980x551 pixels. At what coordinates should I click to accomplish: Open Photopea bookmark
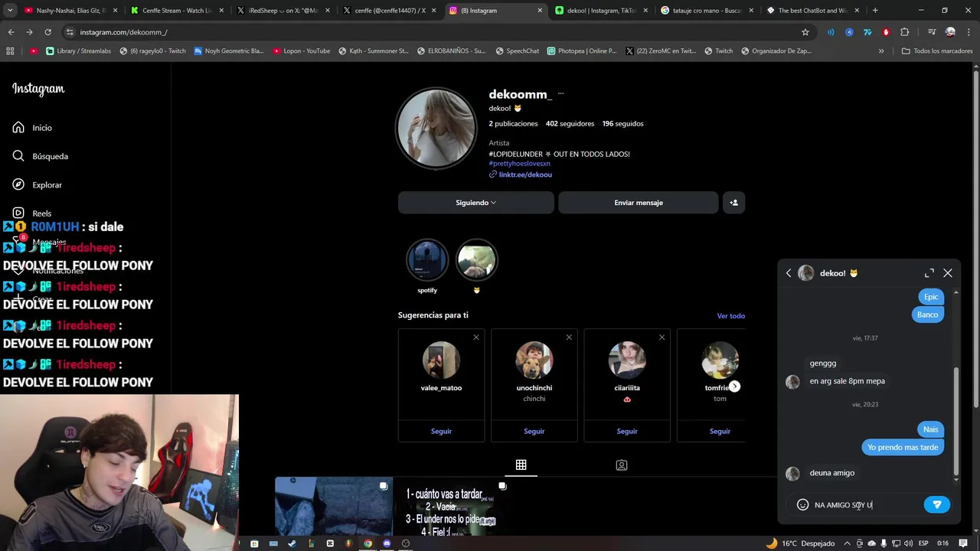pyautogui.click(x=582, y=51)
